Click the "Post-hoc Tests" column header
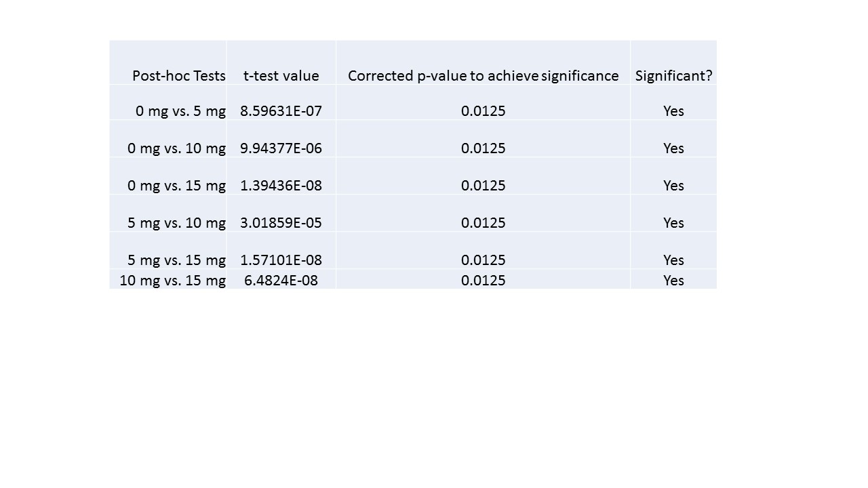Viewport: 868px width, 488px height. pos(178,76)
